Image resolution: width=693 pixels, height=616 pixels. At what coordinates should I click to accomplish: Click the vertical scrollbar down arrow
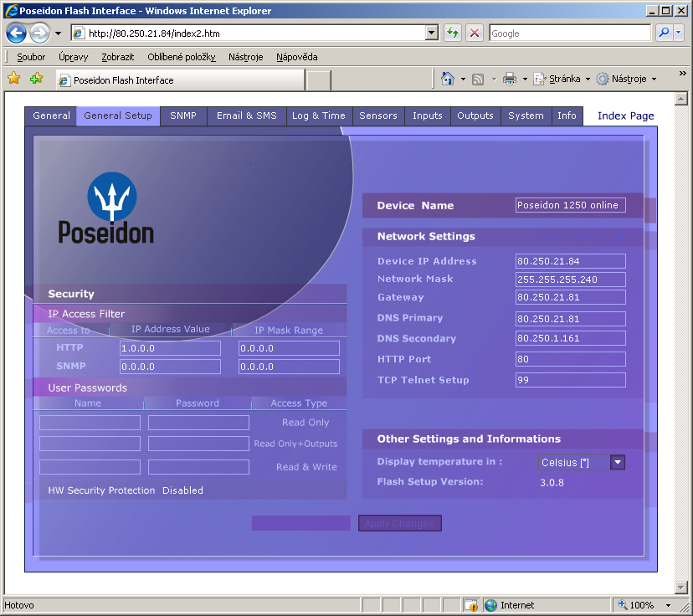coord(681,588)
